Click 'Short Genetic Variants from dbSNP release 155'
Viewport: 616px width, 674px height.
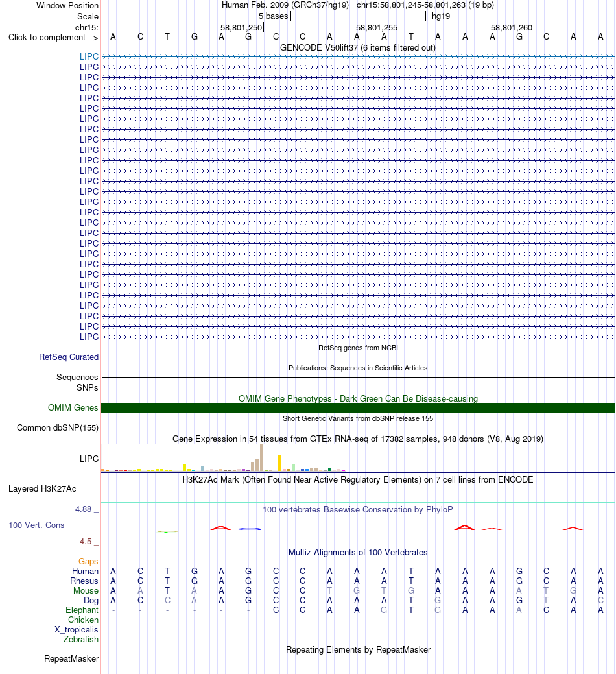pos(358,418)
